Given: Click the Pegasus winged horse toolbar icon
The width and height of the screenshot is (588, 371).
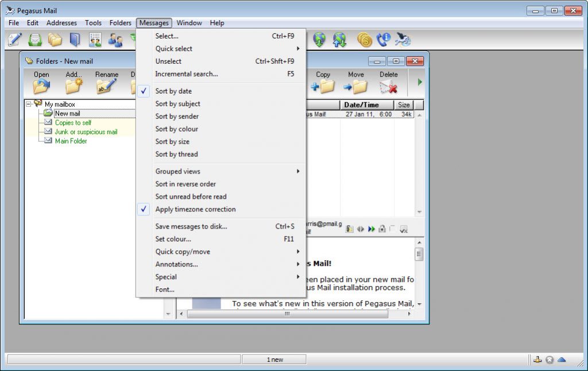Looking at the screenshot, I should 403,40.
